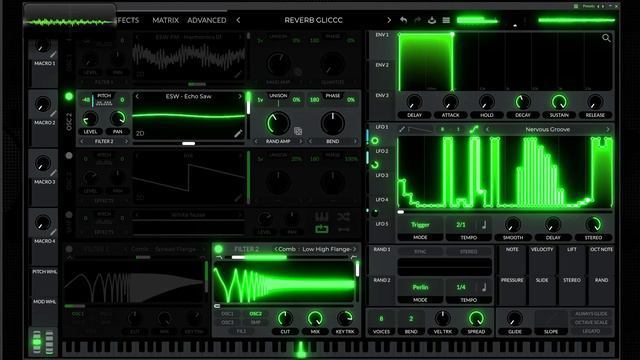The image size is (640, 360).
Task: Select the ENV 2 tab
Action: pyautogui.click(x=382, y=65)
